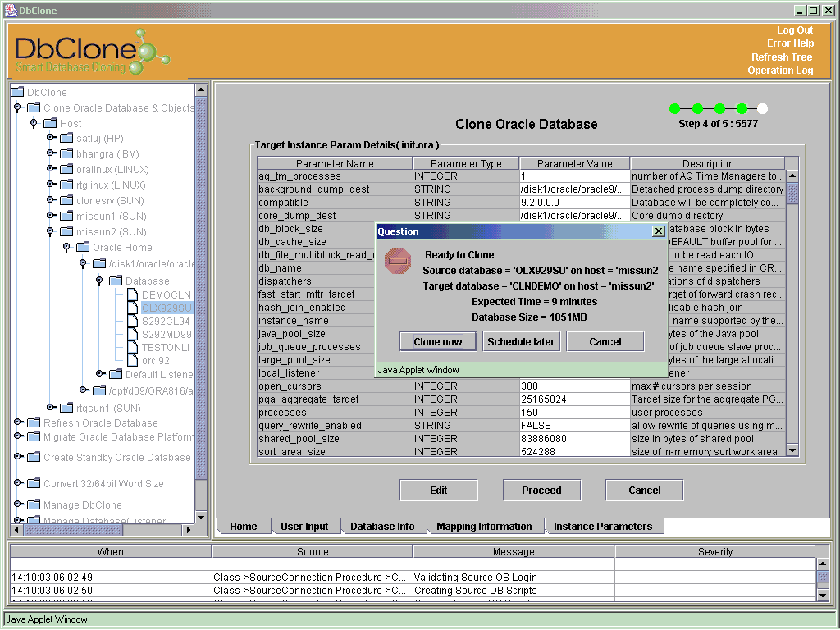Screen dimensions: 840x630
Task: Open the Operation Log link
Action: pos(781,71)
